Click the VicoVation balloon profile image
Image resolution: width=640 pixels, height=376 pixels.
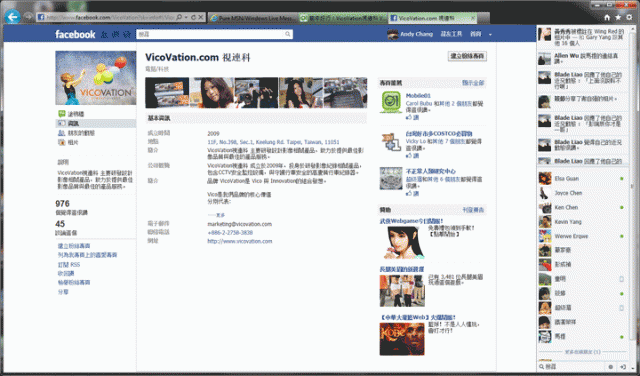click(96, 78)
